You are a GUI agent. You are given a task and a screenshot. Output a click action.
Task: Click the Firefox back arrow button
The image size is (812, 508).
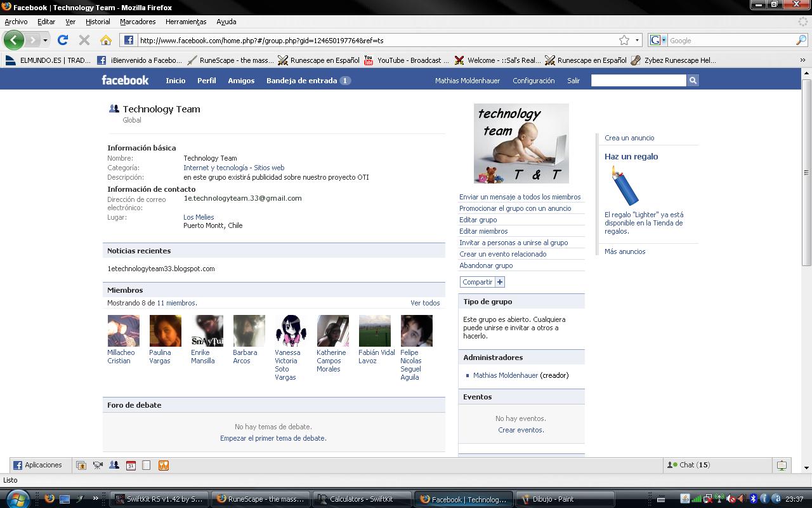pyautogui.click(x=13, y=40)
